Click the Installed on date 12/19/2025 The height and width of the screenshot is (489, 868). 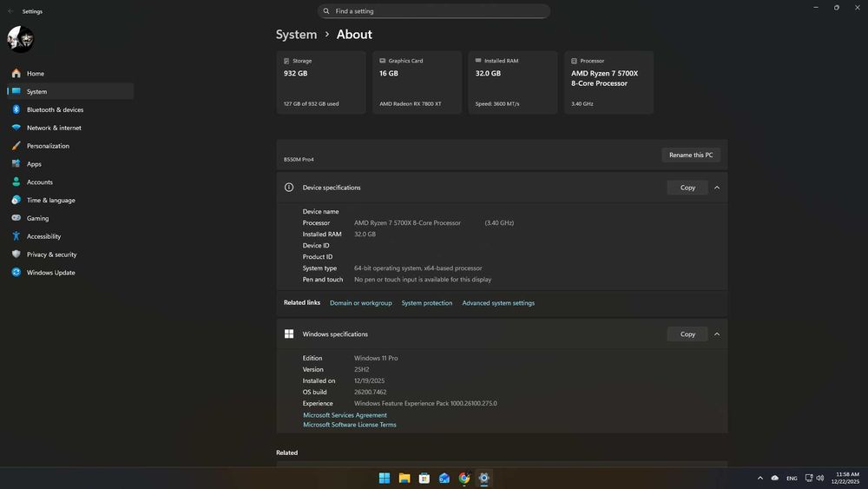[369, 380]
